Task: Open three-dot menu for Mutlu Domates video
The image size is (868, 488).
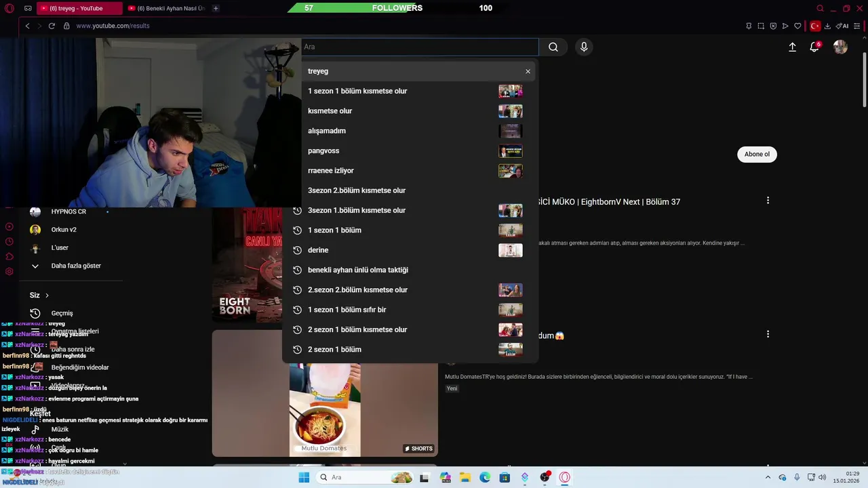Action: (x=768, y=334)
